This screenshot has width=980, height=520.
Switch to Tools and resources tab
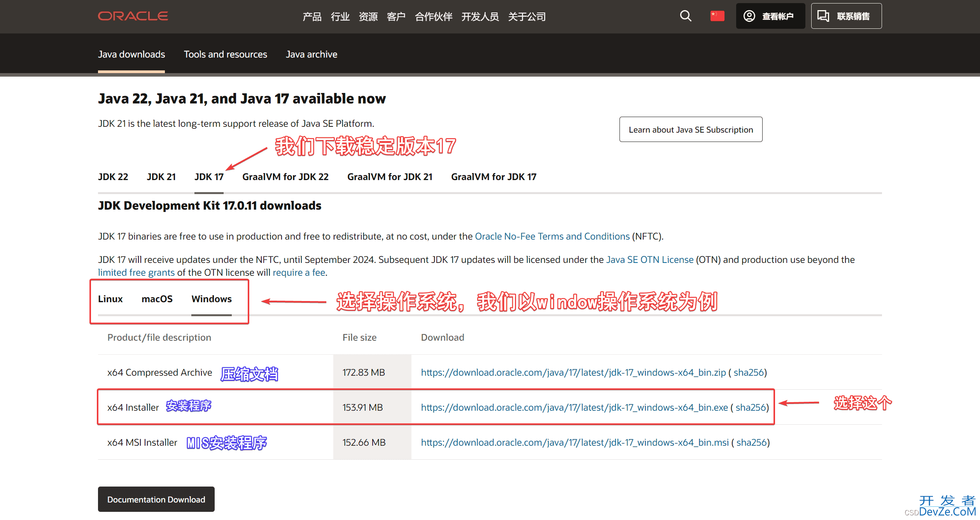(226, 54)
